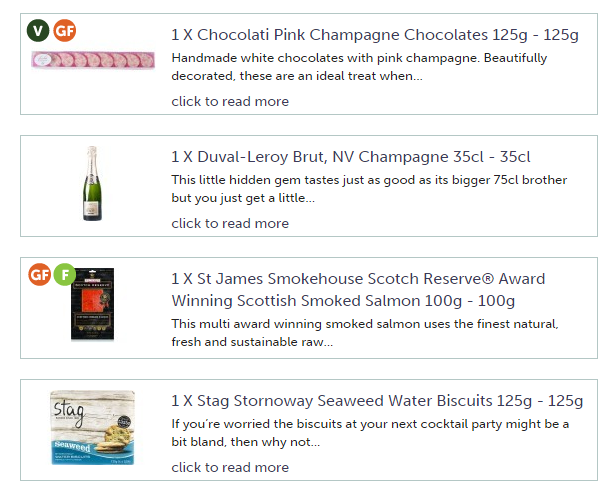The image size is (603, 491).
Task: Expand 'click to read more' for Duval-Leroy champagne
Action: (230, 223)
